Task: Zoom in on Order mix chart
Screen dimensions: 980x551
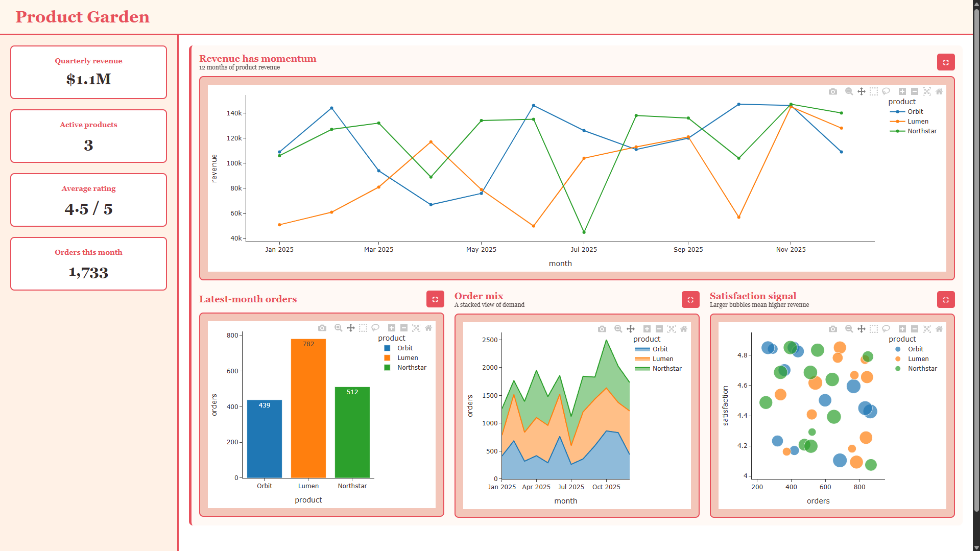Action: [x=647, y=329]
